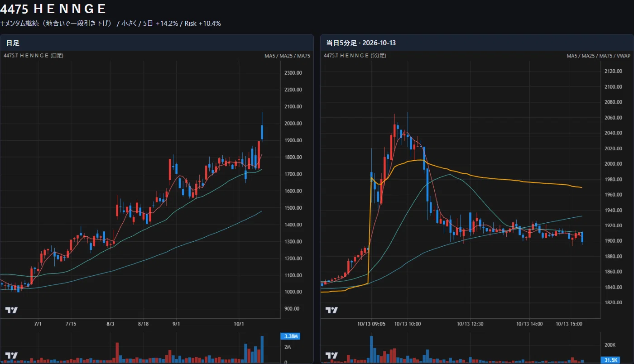This screenshot has height=364, width=634.
Task: Click the 1960.00 price axis label
Action: coord(614,195)
